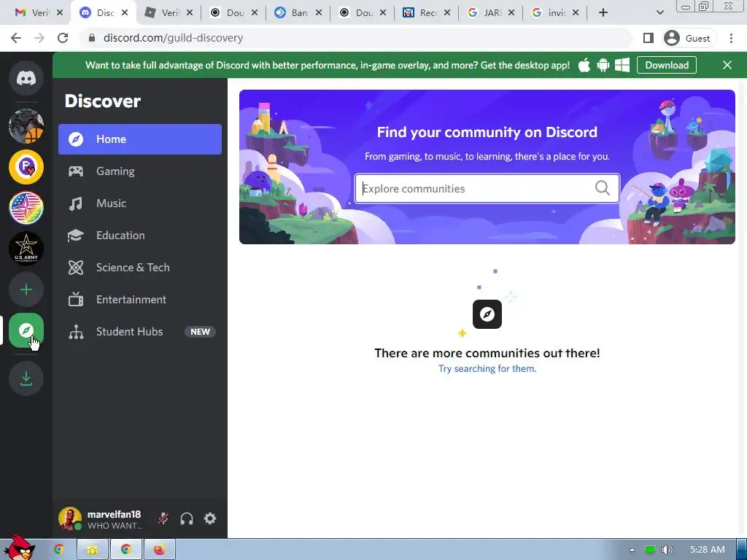This screenshot has width=747, height=560.
Task: Click the magnifier search icon in banner
Action: click(x=602, y=188)
